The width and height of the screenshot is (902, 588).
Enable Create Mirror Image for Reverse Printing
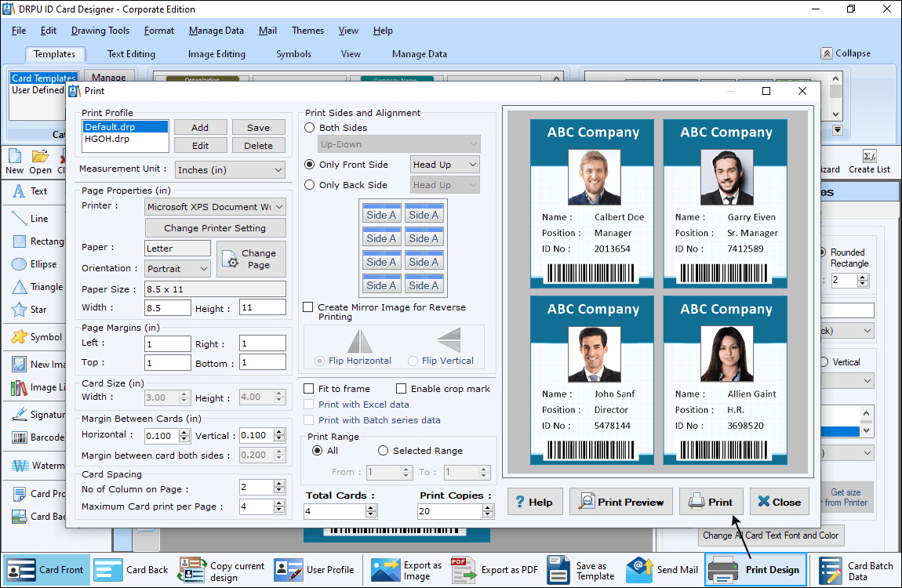tap(308, 307)
